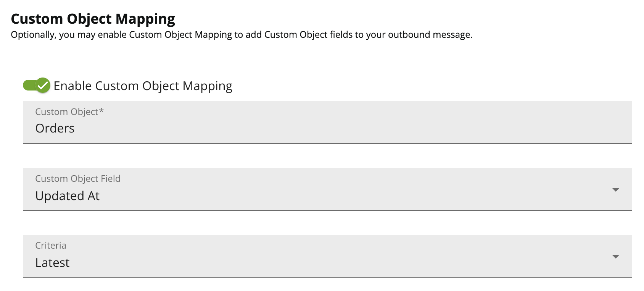
Task: Click the Enable Custom Object Mapping label
Action: tap(143, 86)
